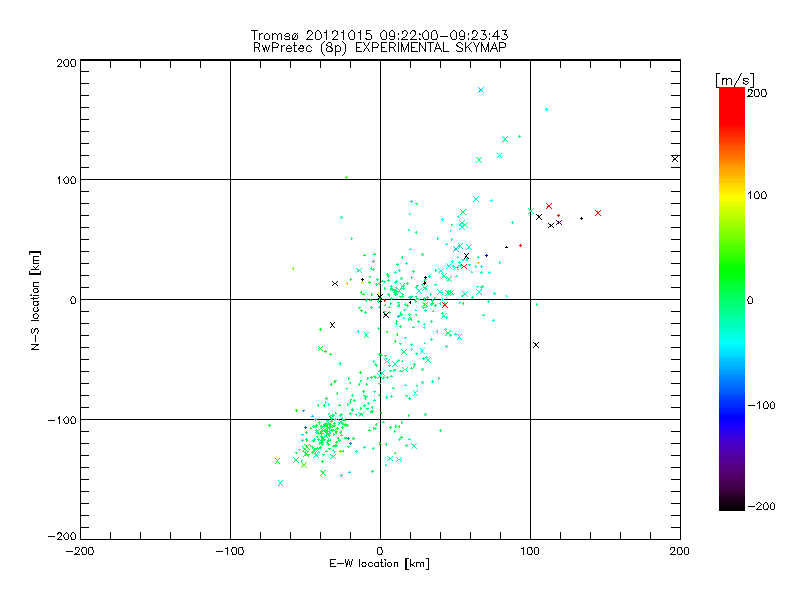Select the black X marker at the plot's right edge
The height and width of the screenshot is (600, 800).
pyautogui.click(x=675, y=159)
